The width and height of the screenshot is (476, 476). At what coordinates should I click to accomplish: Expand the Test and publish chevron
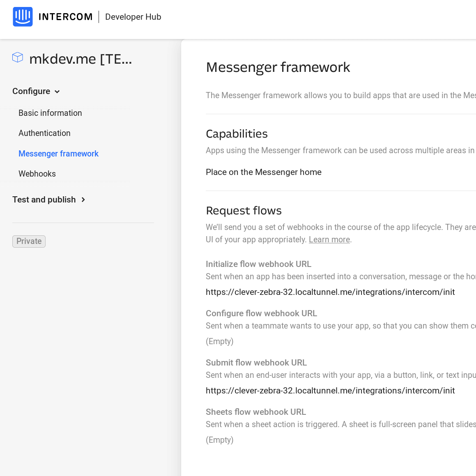[83, 200]
